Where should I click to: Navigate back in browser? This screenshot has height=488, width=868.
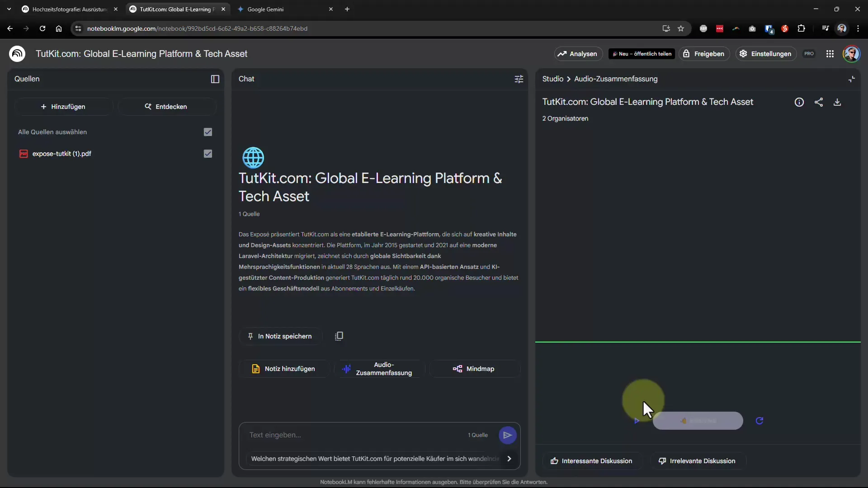point(10,28)
